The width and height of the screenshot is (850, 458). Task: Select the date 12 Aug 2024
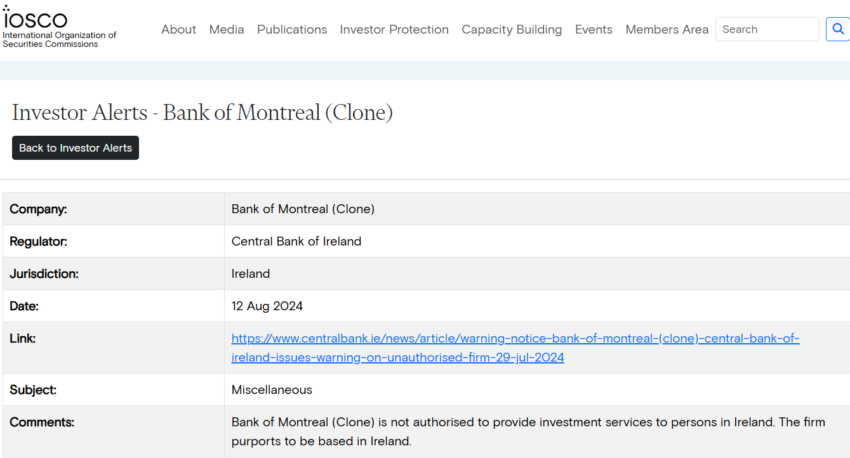267,306
